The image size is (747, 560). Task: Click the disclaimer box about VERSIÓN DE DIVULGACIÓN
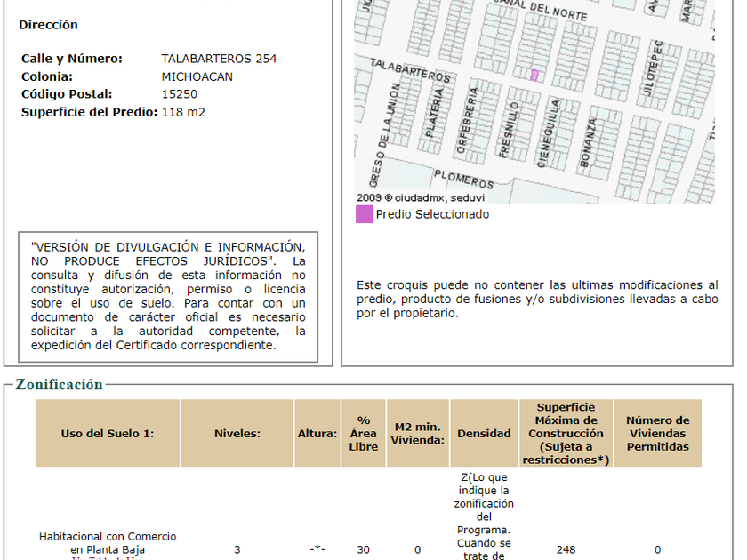pos(168,297)
